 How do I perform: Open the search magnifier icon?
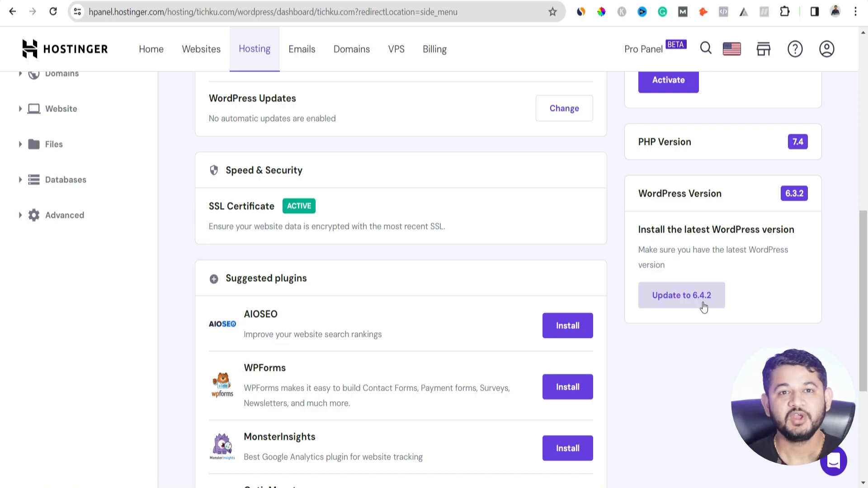(706, 48)
